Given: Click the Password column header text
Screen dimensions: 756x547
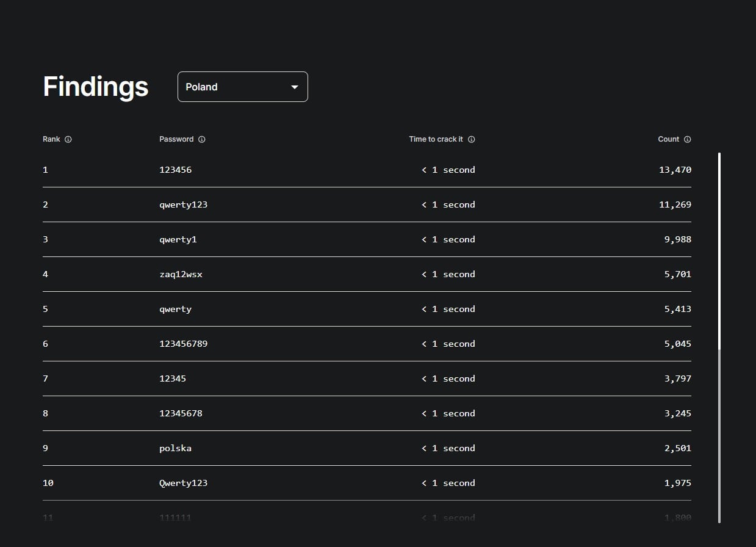Looking at the screenshot, I should [176, 139].
